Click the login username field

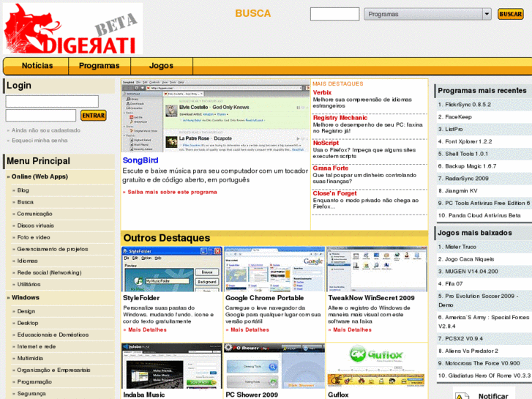(52, 102)
